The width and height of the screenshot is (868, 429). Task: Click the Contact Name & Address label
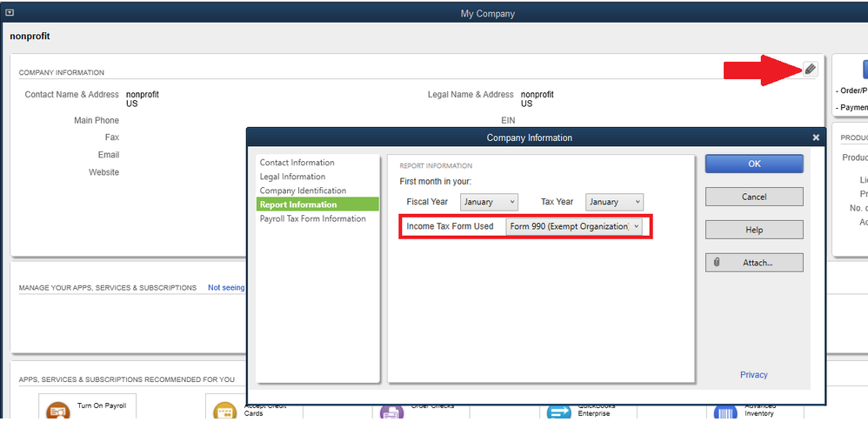(x=72, y=95)
